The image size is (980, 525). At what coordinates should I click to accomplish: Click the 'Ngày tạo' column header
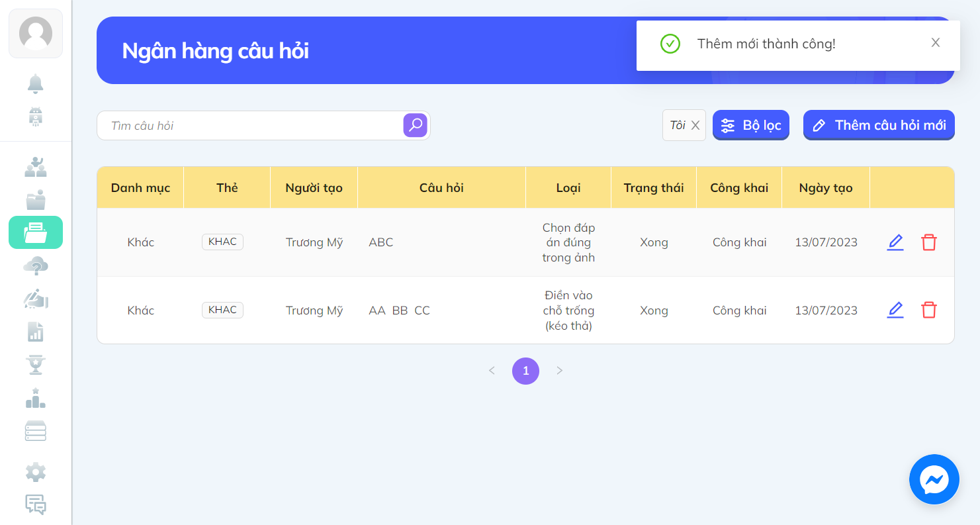tap(826, 188)
